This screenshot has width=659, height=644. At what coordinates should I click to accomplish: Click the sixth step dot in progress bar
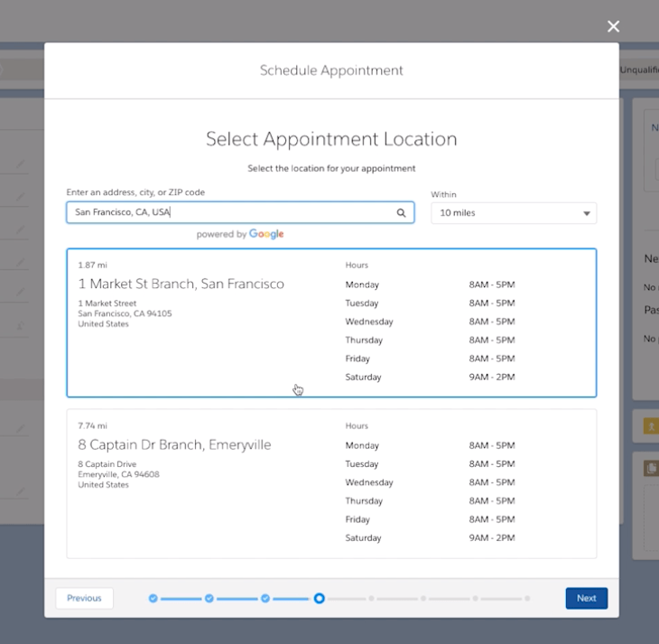click(423, 598)
